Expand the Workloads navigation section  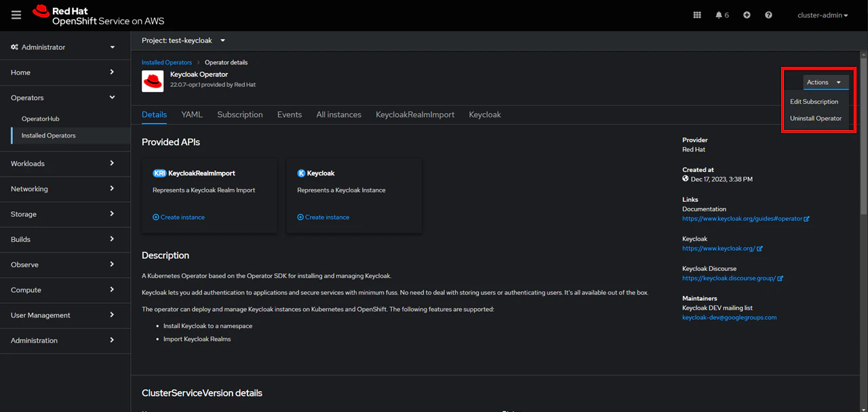(x=65, y=163)
